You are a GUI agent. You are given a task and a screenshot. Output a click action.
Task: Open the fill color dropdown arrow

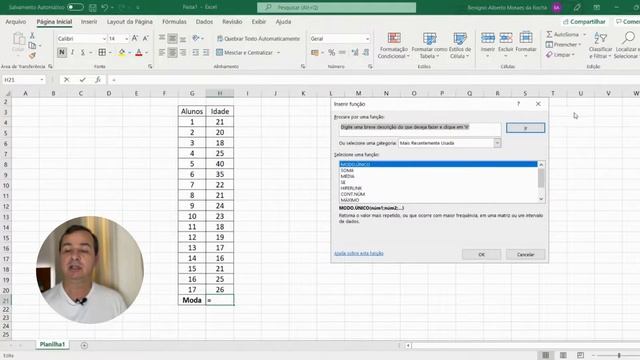tap(130, 53)
